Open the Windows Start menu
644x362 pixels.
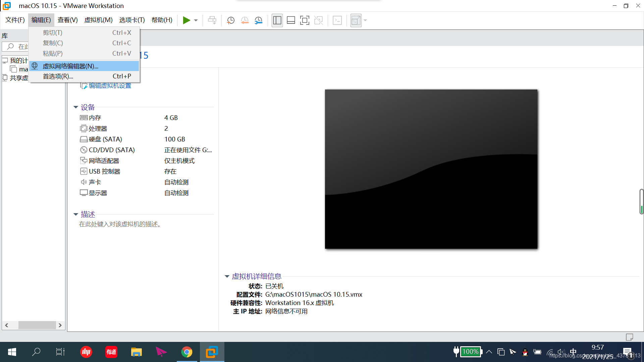pos(12,352)
